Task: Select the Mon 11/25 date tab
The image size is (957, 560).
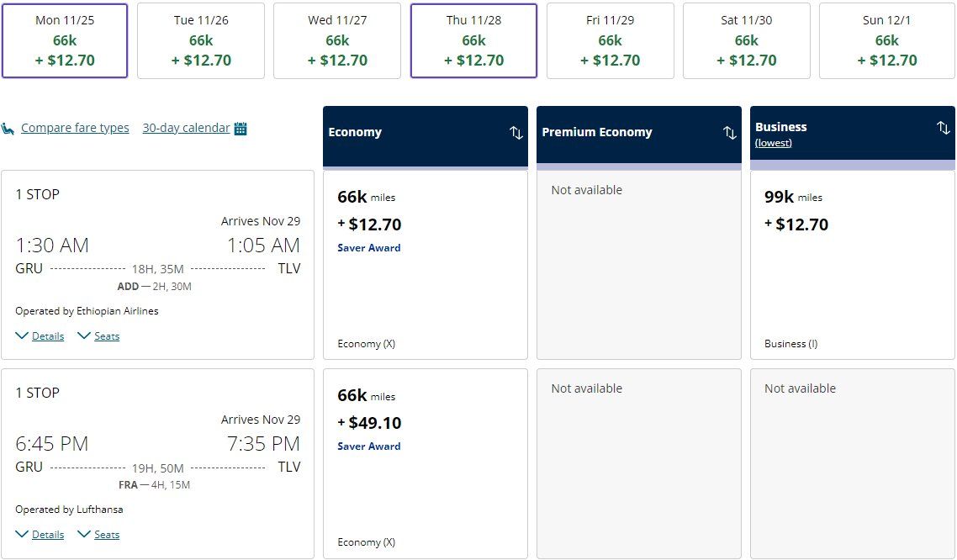Action: click(x=65, y=40)
